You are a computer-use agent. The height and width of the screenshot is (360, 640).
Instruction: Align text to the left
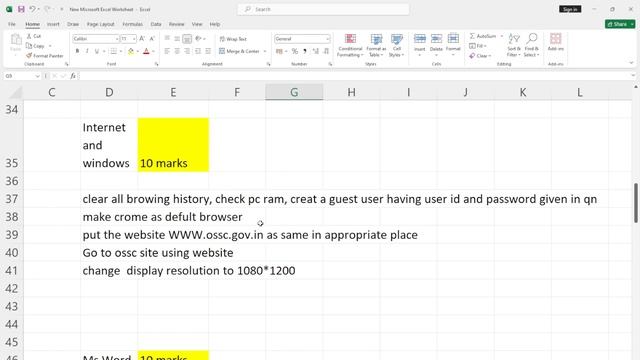point(167,51)
